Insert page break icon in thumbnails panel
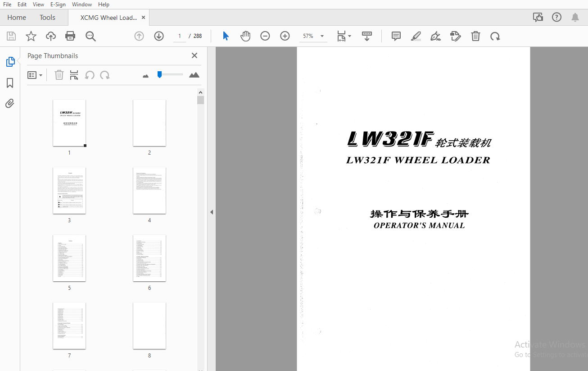 pos(74,75)
